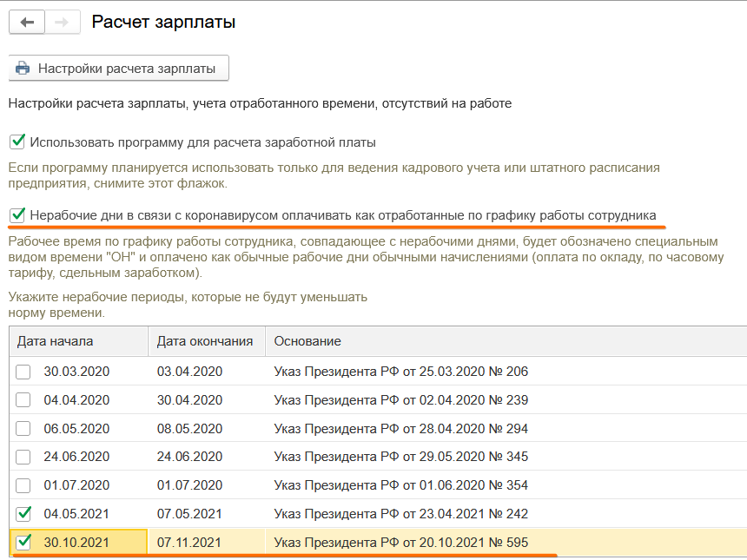Select end date cell 07.11.2021

[190, 543]
